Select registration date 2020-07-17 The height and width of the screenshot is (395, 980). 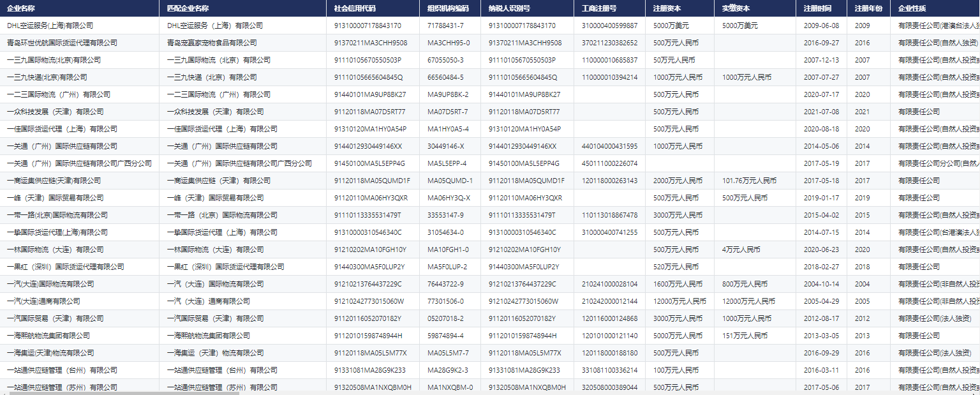pyautogui.click(x=821, y=94)
